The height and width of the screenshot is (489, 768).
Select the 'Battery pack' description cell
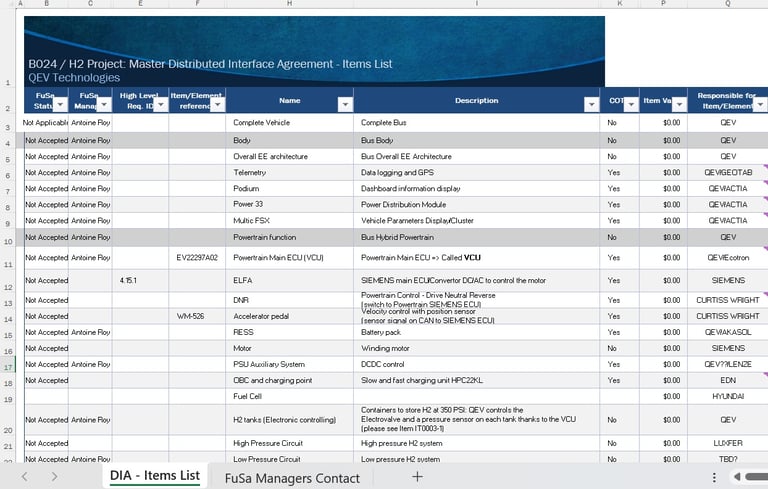(x=476, y=332)
